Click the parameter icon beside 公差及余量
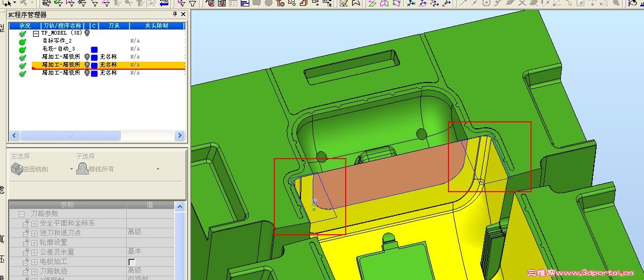The width and height of the screenshot is (644, 280). [26, 252]
